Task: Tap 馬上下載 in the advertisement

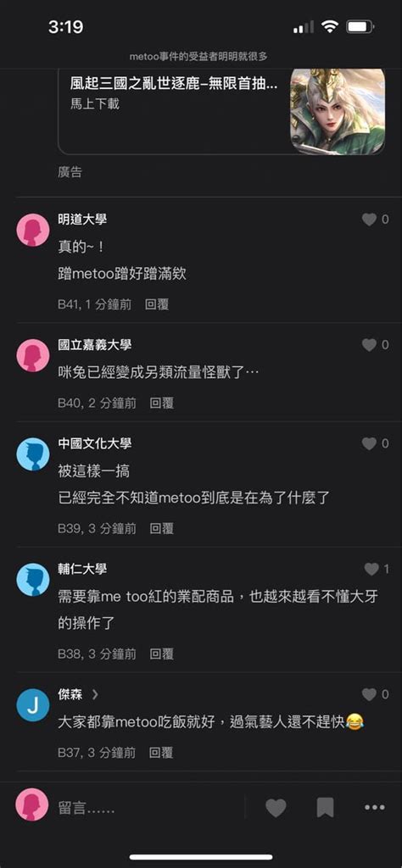Action: [x=95, y=103]
